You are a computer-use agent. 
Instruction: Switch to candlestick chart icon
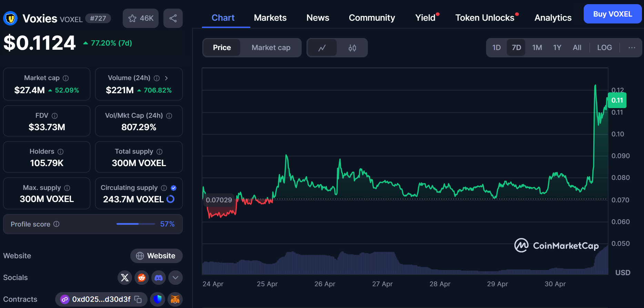tap(352, 48)
